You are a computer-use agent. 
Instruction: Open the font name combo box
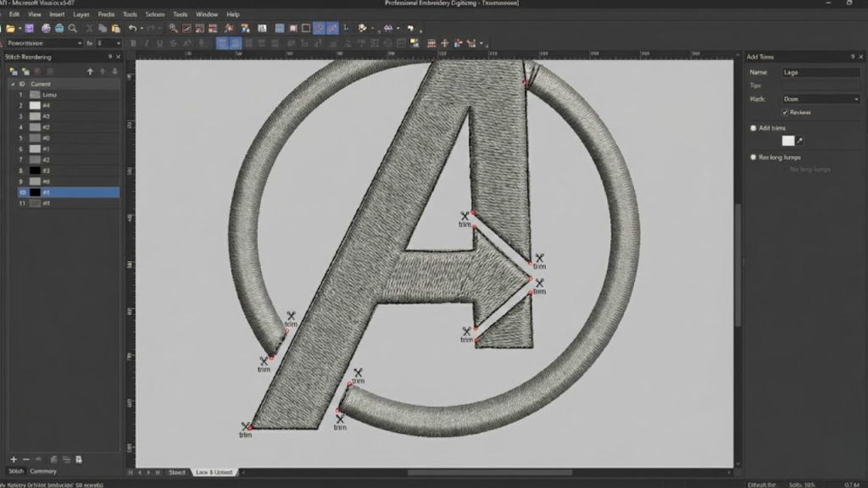click(x=47, y=42)
